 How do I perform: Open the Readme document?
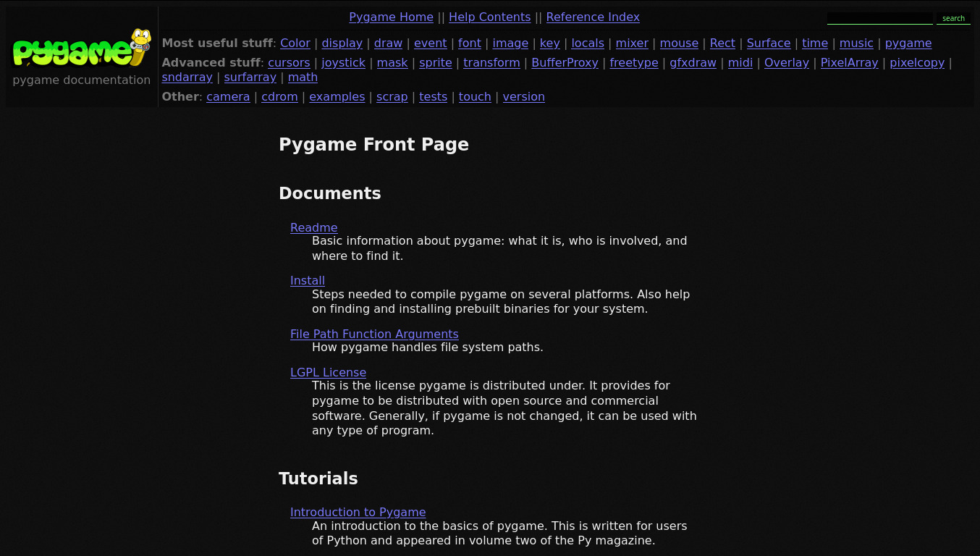coord(313,228)
